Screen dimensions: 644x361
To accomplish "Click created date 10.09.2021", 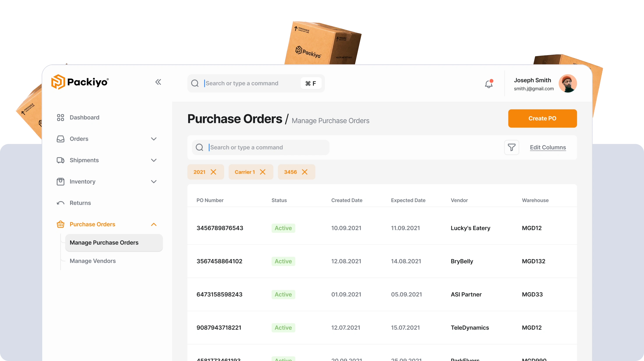I will pos(346,228).
